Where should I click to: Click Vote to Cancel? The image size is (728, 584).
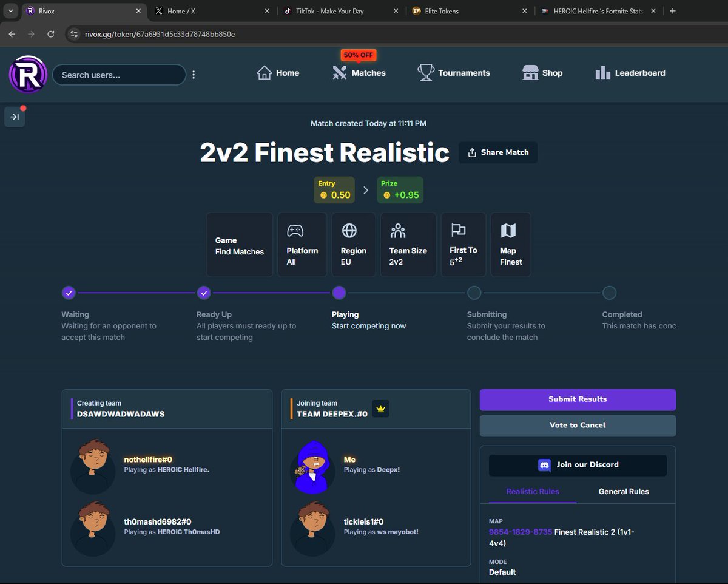pyautogui.click(x=578, y=426)
